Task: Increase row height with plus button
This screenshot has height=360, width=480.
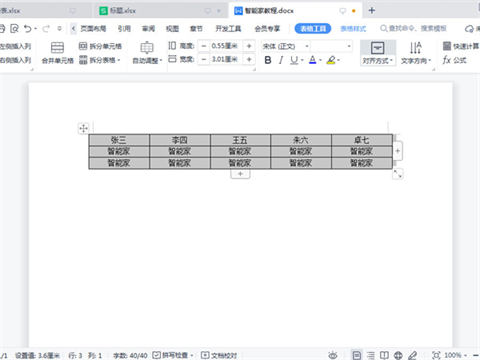Action: point(249,46)
